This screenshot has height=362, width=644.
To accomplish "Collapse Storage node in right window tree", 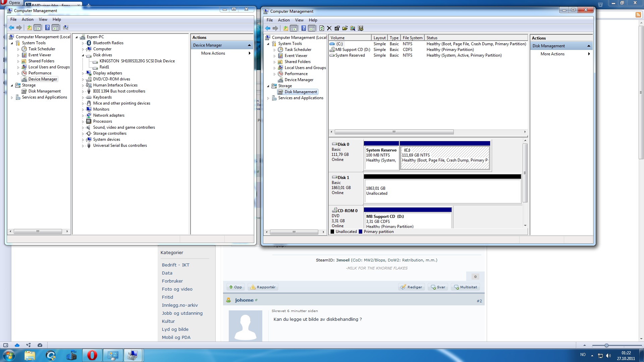I will pyautogui.click(x=268, y=86).
